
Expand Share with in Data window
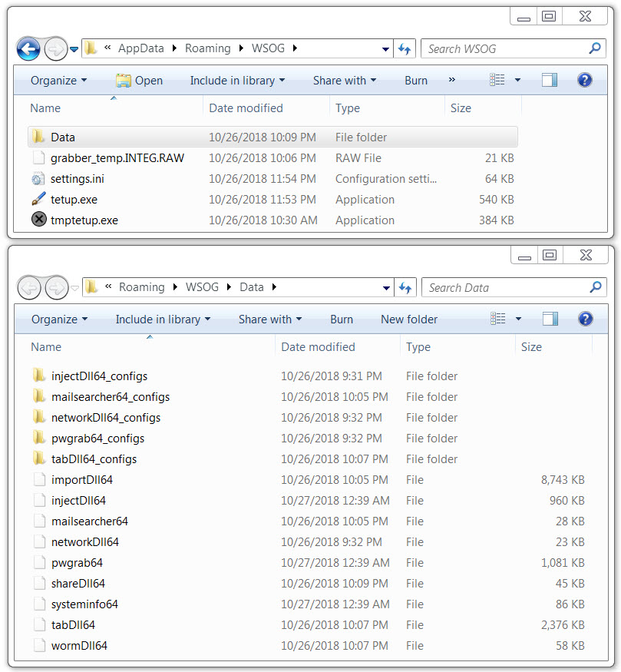(270, 319)
